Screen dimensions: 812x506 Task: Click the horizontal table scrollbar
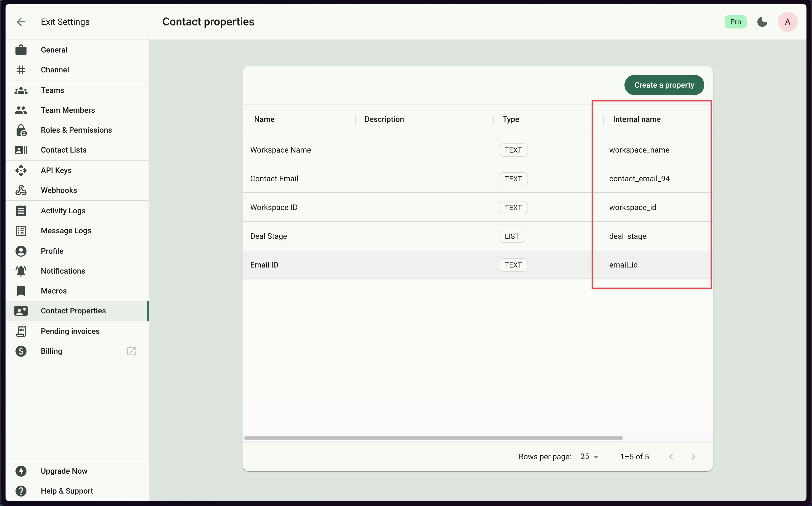(433, 438)
